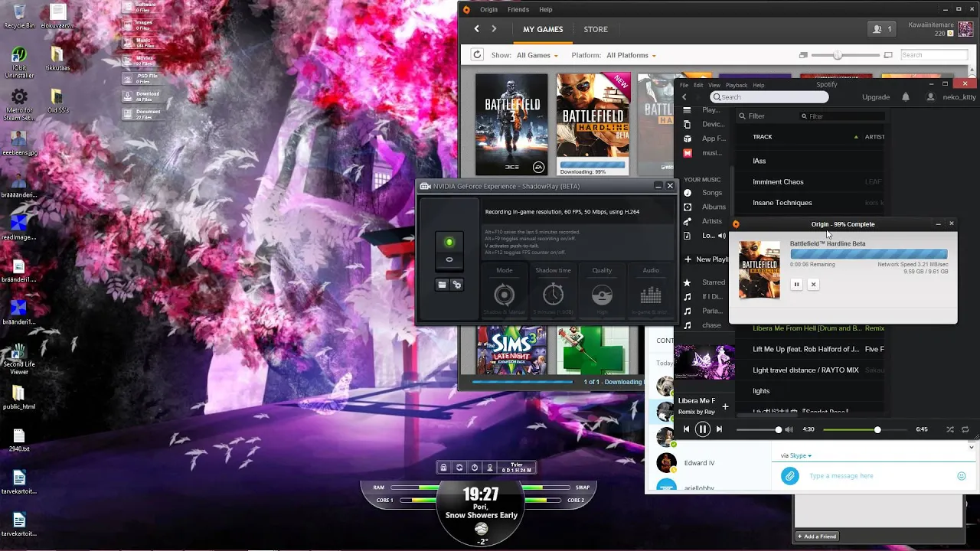Go forward in Origin
Screen dimensions: 980x551
pos(494,29)
